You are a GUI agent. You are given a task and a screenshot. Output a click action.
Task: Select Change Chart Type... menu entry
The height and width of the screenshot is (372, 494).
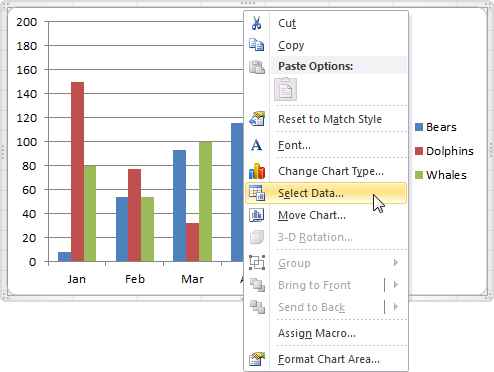(325, 171)
